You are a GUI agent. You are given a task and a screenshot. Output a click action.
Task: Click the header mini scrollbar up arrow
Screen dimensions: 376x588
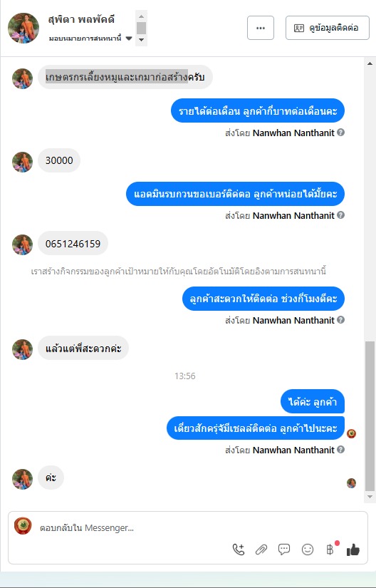pos(141,16)
